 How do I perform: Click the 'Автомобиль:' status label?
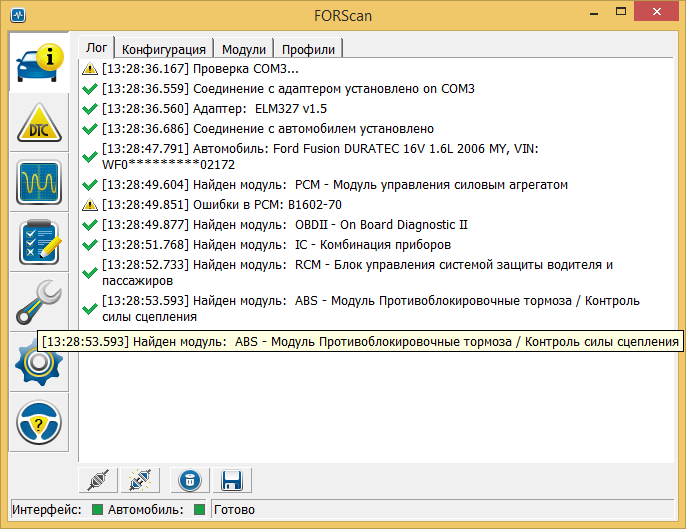point(146,510)
